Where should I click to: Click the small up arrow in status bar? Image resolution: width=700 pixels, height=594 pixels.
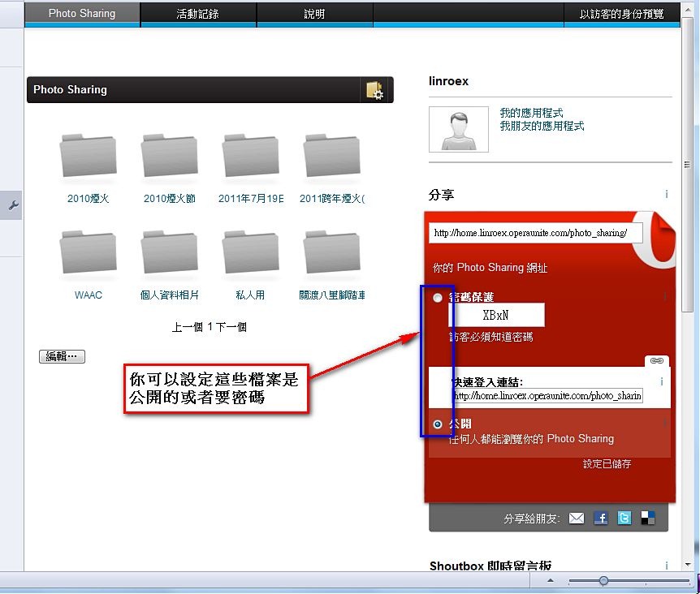tap(551, 581)
